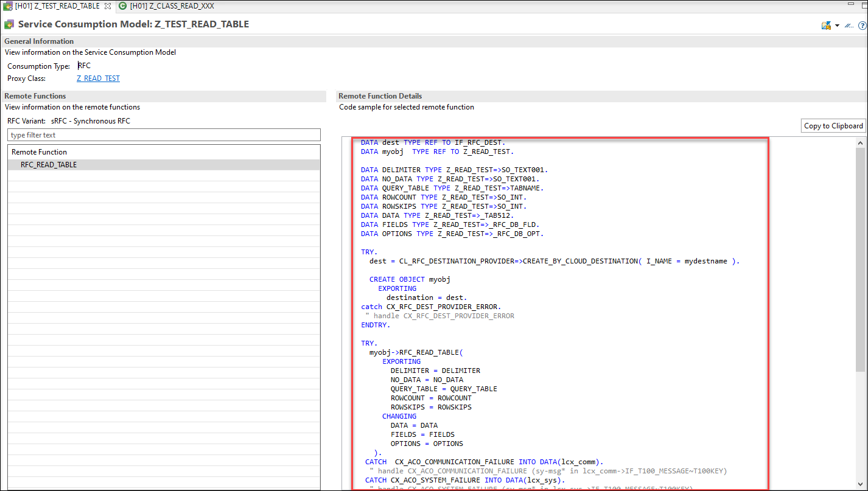Click the 'Code sample for selected remote function' label
Screen dimensions: 868x491
[x=407, y=107]
